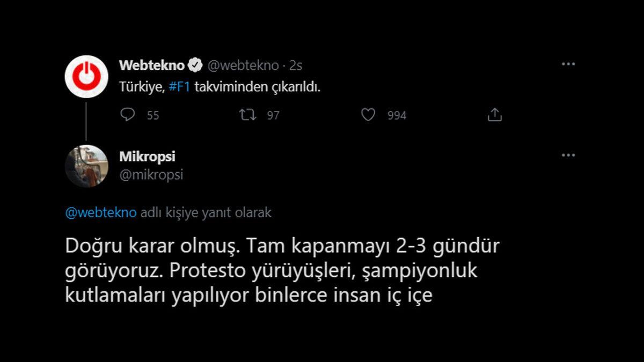Click the thread connector line between tweets

(85, 121)
